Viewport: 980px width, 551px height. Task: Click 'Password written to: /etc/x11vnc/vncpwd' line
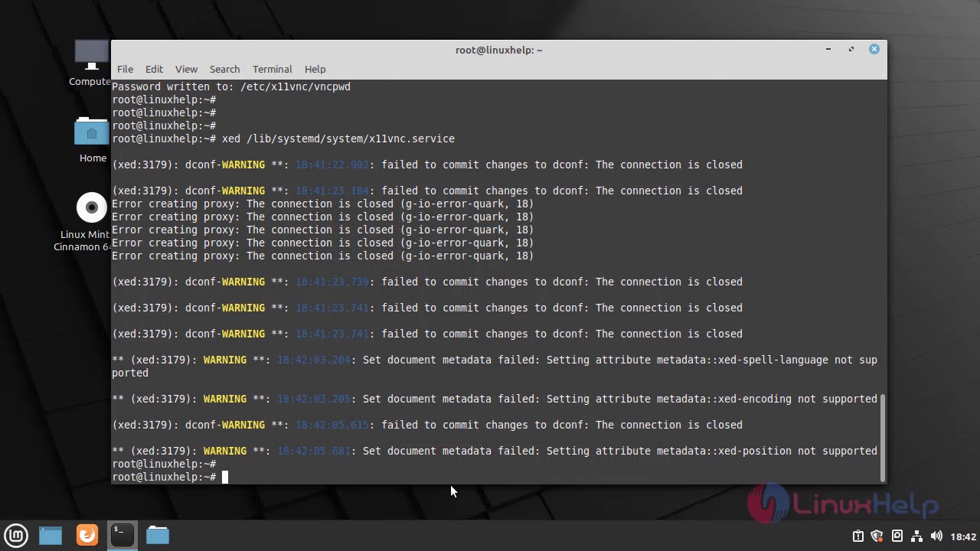[x=231, y=86]
